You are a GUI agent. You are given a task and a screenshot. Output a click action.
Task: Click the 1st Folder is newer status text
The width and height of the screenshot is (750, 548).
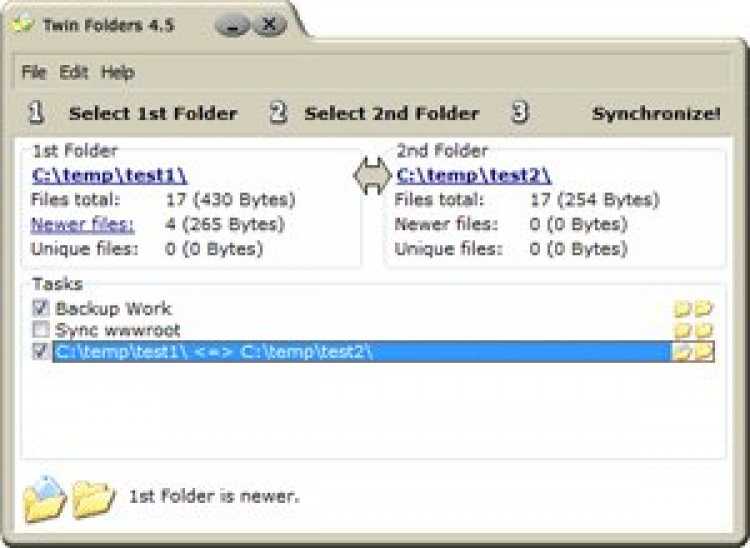click(x=214, y=496)
